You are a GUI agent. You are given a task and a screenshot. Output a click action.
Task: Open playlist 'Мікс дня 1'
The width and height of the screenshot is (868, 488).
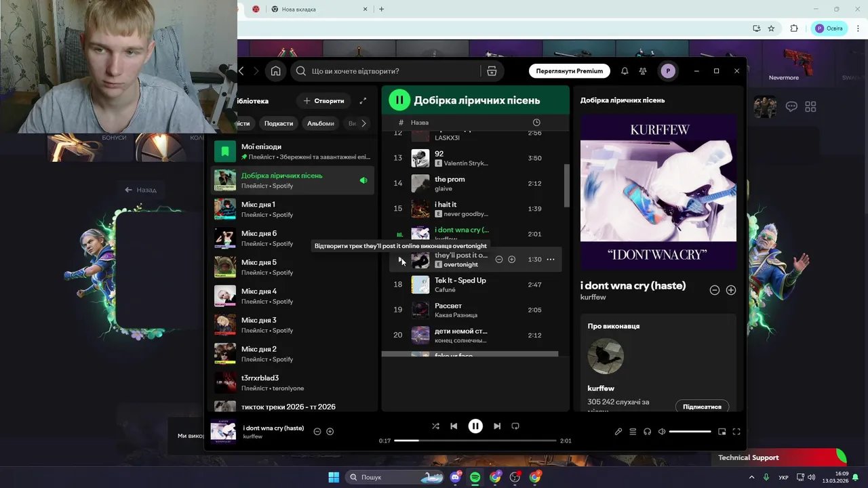click(292, 209)
